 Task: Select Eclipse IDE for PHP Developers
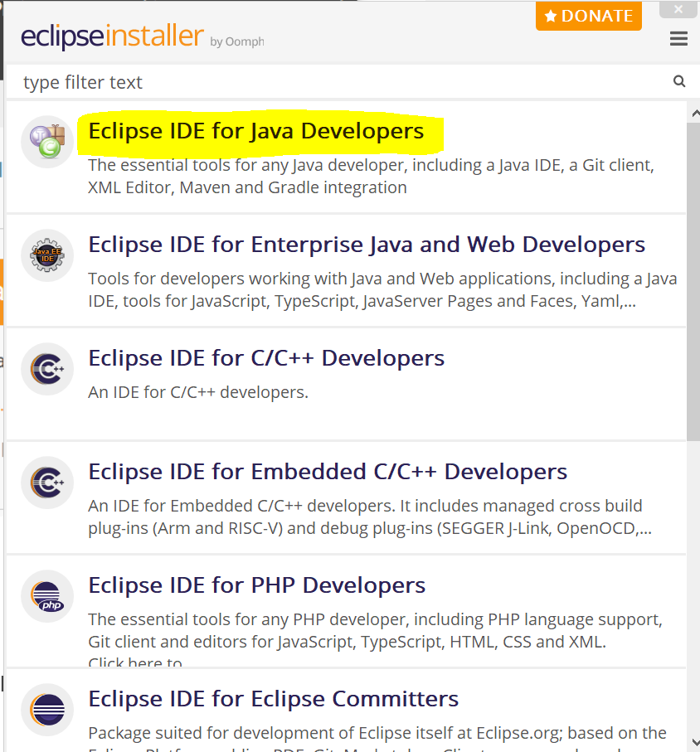(256, 585)
